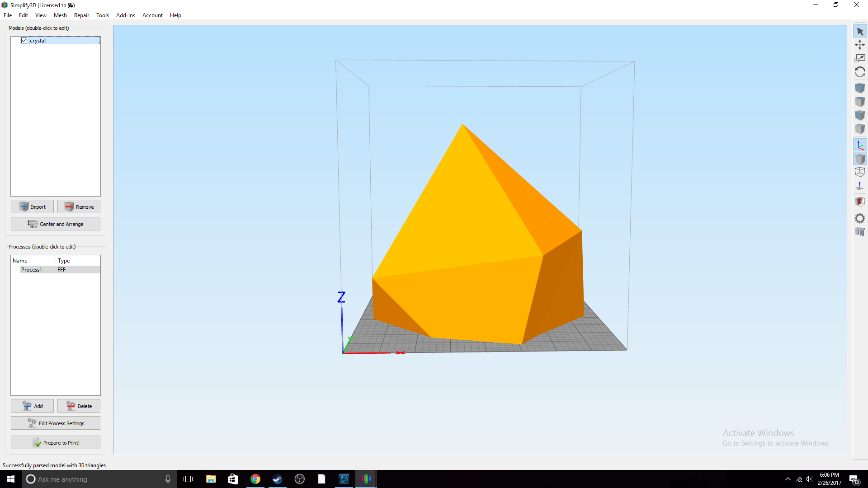Toggle surface normals display

[x=860, y=186]
